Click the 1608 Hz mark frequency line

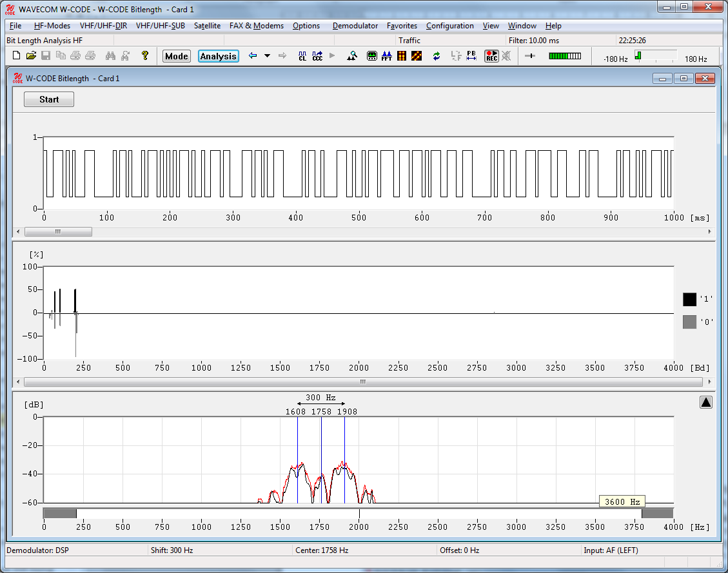pos(298,460)
